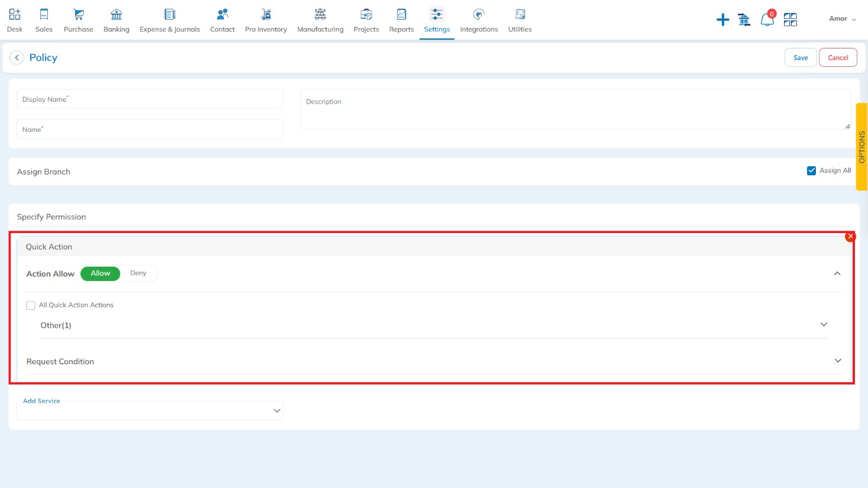Image resolution: width=868 pixels, height=488 pixels.
Task: Open the Expense & Journals icon
Action: click(170, 14)
